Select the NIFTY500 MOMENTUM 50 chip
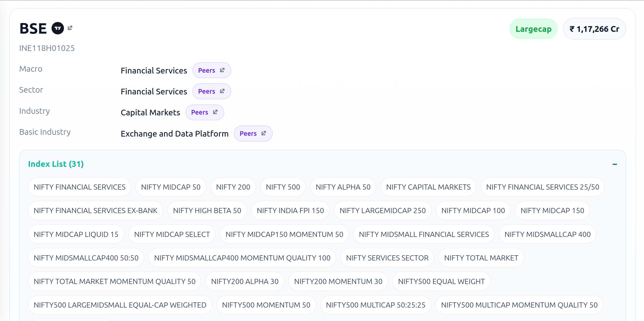The height and width of the screenshot is (321, 644). pyautogui.click(x=266, y=305)
